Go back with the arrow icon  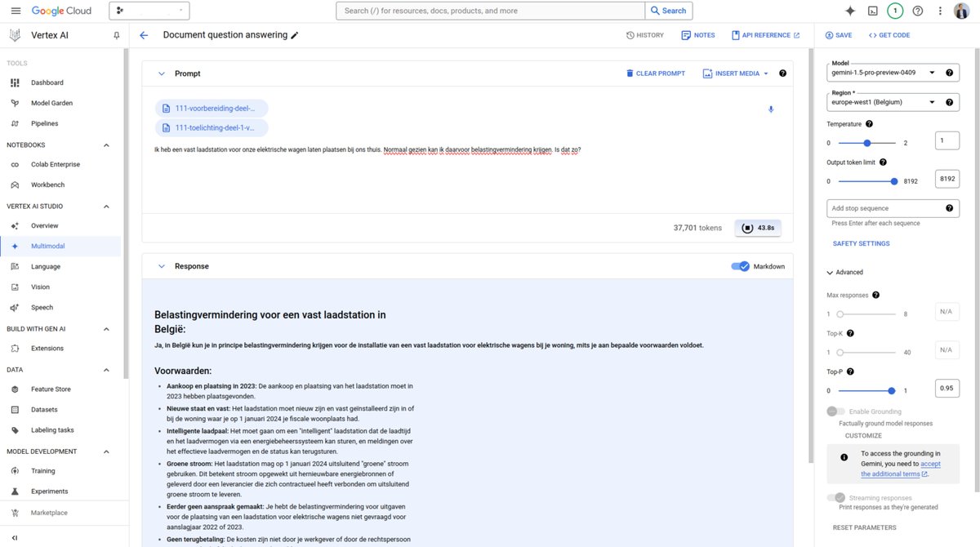coord(144,35)
